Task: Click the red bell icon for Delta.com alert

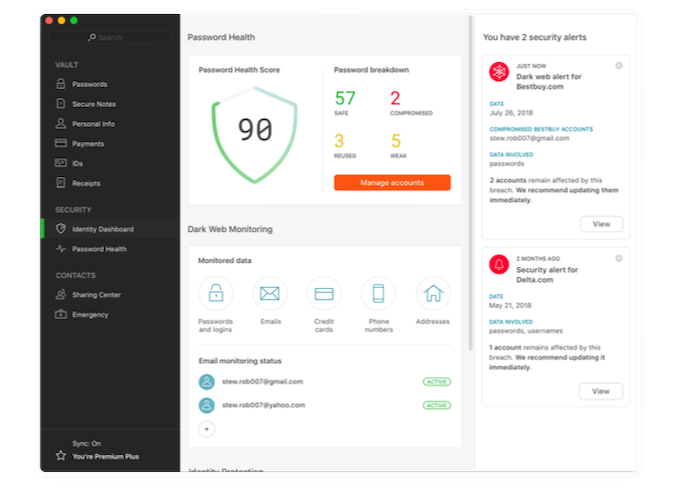Action: coord(499,264)
